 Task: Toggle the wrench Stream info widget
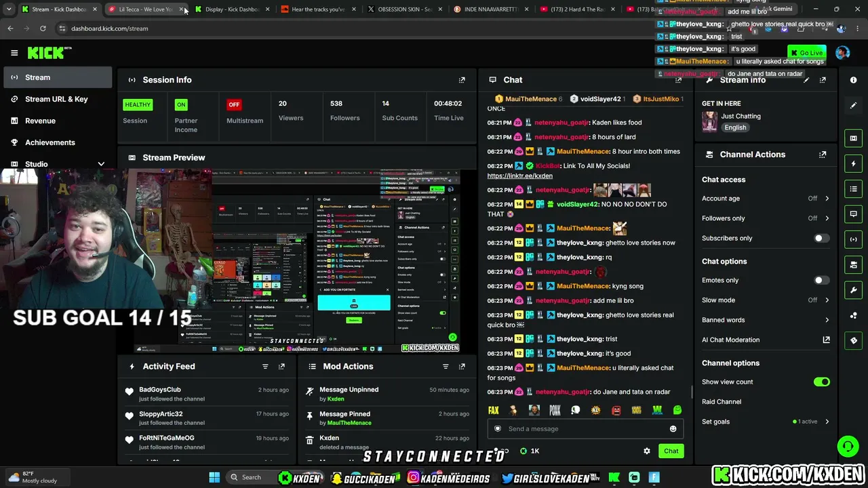854,290
